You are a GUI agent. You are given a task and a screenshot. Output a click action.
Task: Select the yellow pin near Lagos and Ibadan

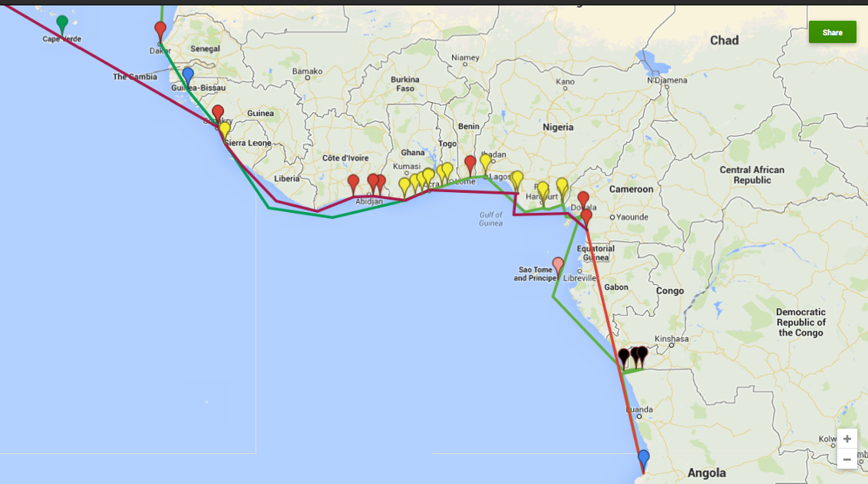485,162
